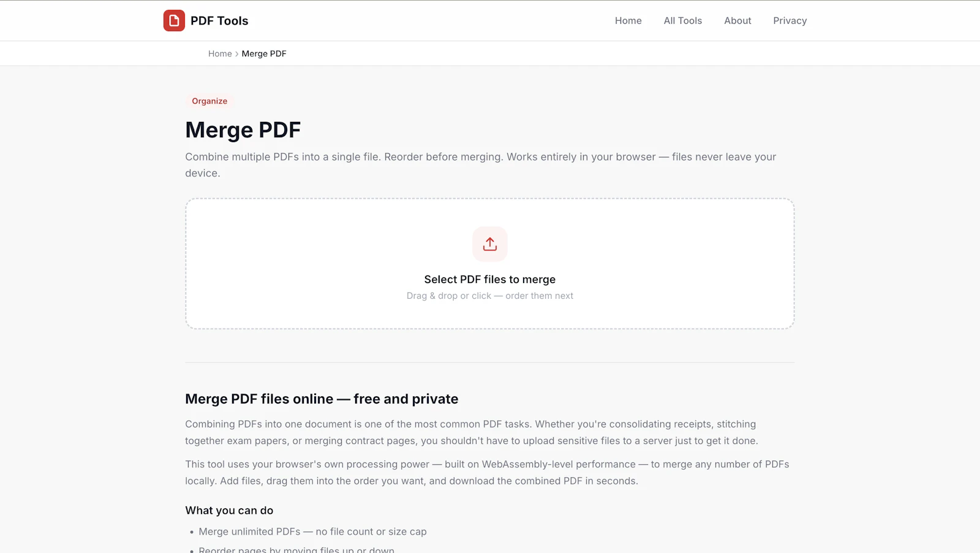Open the All Tools navigation link
The width and height of the screenshot is (980, 553).
[x=683, y=21]
